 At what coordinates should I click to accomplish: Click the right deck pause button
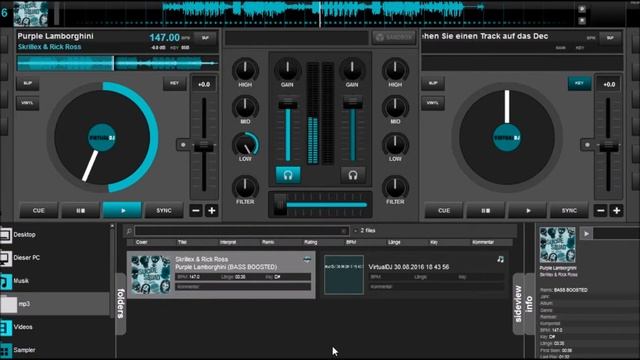[485, 211]
